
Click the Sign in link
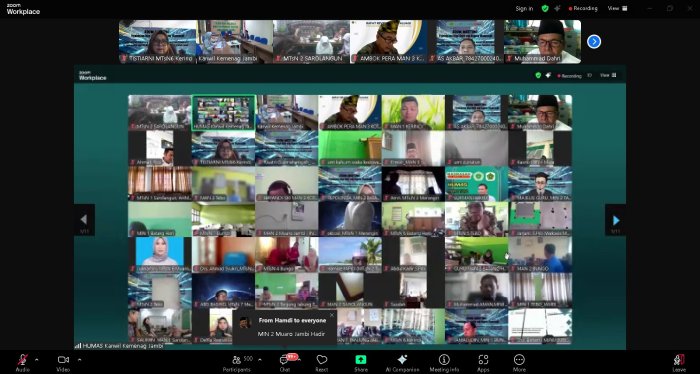pos(524,8)
